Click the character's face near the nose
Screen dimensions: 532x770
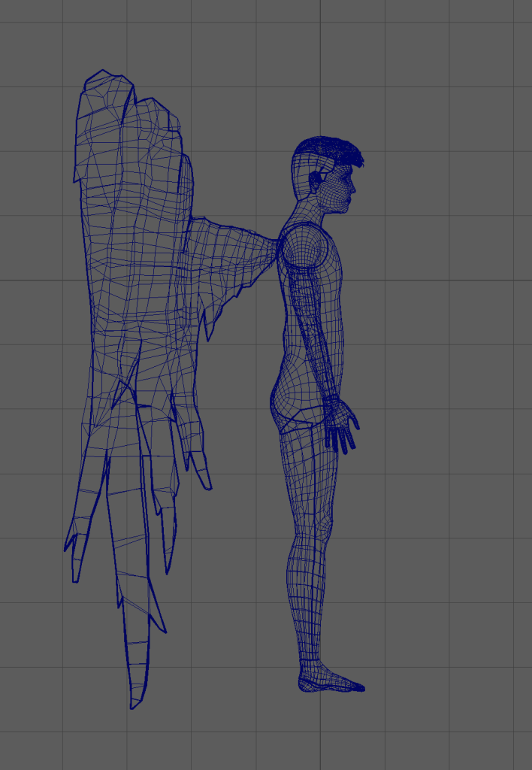click(349, 187)
